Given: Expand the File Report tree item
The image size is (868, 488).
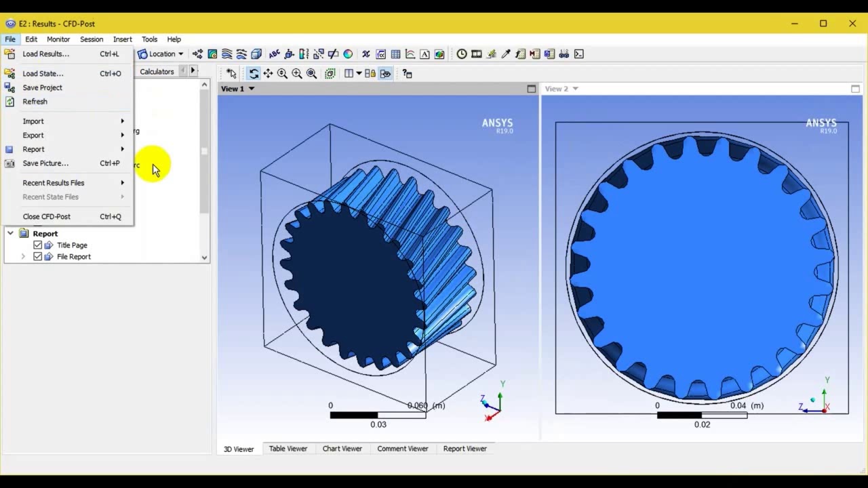Looking at the screenshot, I should pyautogui.click(x=23, y=257).
